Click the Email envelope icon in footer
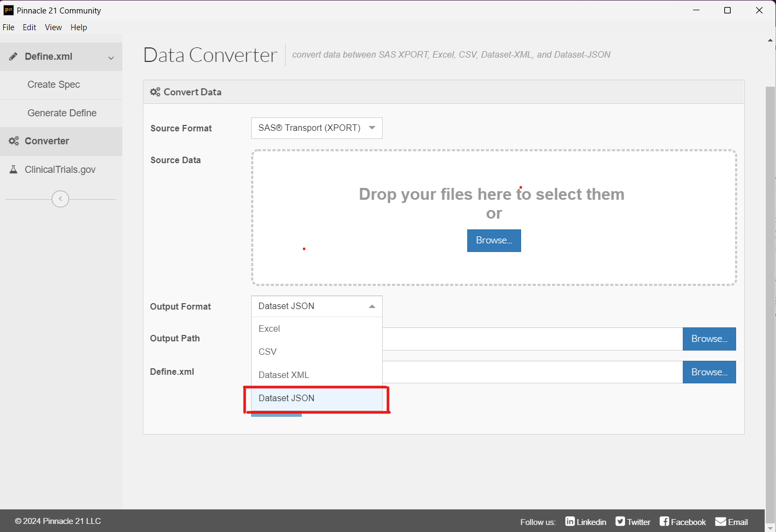 tap(720, 521)
